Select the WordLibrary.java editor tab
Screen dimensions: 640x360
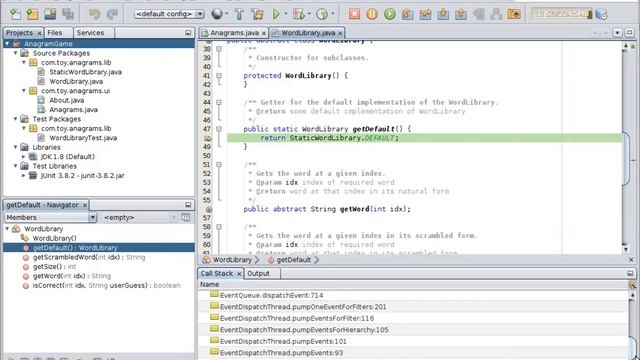pyautogui.click(x=308, y=33)
